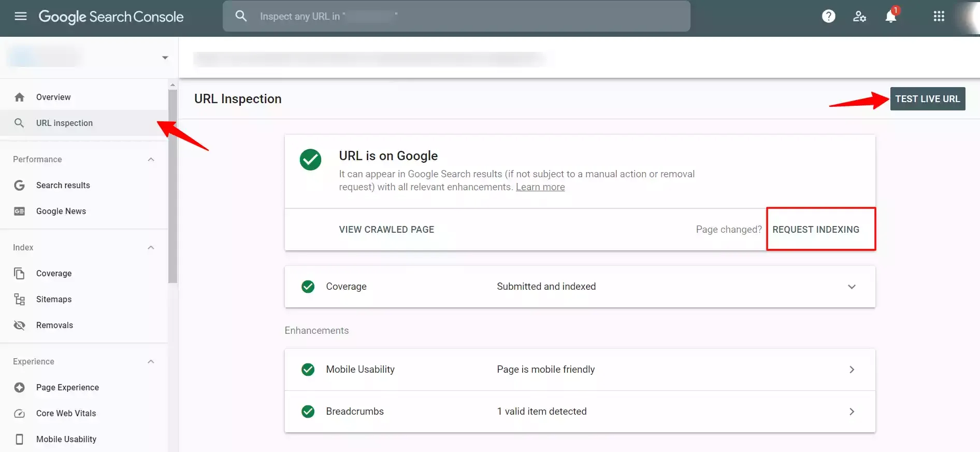Screen dimensions: 980x452
Task: Open the Learn more link
Action: coord(540,187)
